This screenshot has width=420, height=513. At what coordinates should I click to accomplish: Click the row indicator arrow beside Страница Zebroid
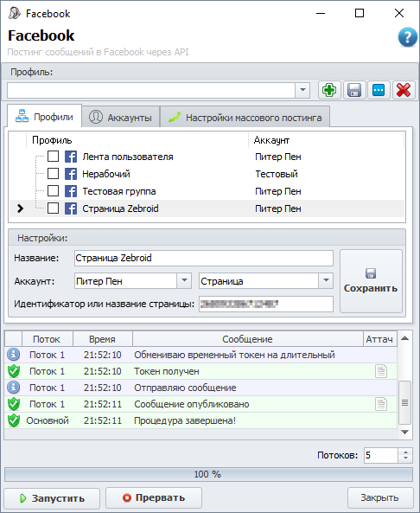coord(20,208)
